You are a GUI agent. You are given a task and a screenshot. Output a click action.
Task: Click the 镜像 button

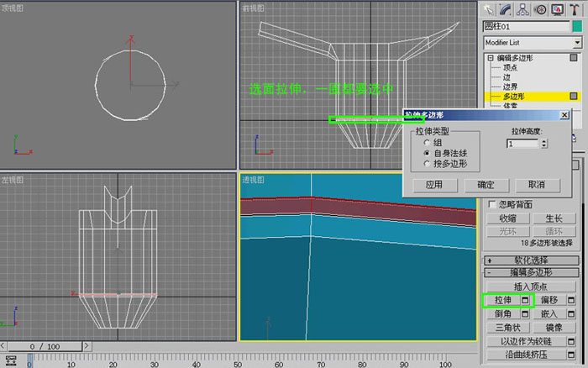coord(554,328)
